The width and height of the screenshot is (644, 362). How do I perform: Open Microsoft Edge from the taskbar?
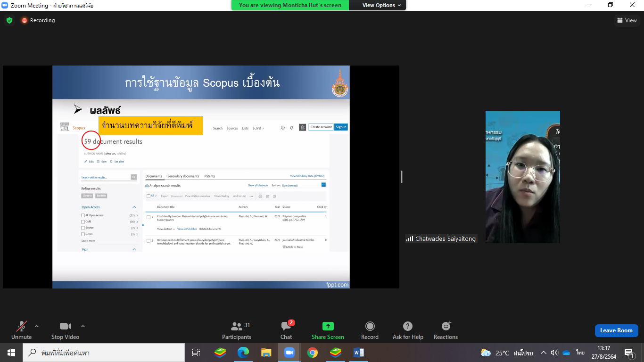tap(243, 353)
